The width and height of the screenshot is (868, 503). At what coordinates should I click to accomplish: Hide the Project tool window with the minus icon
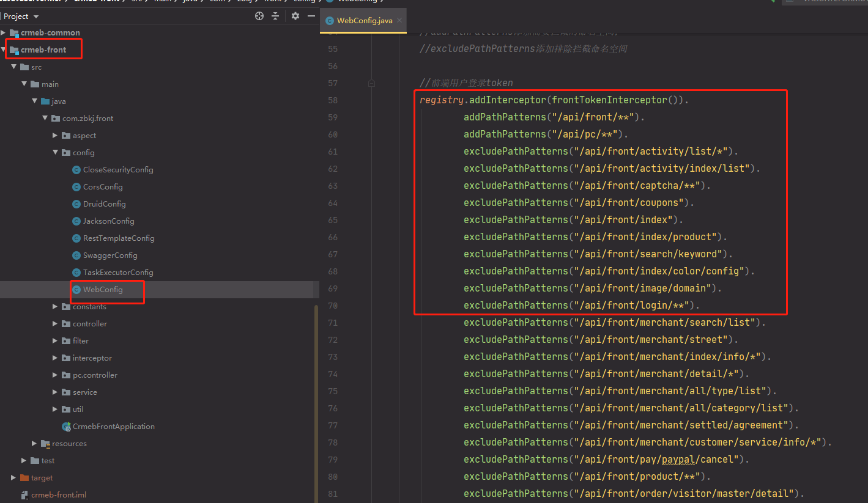pyautogui.click(x=311, y=16)
